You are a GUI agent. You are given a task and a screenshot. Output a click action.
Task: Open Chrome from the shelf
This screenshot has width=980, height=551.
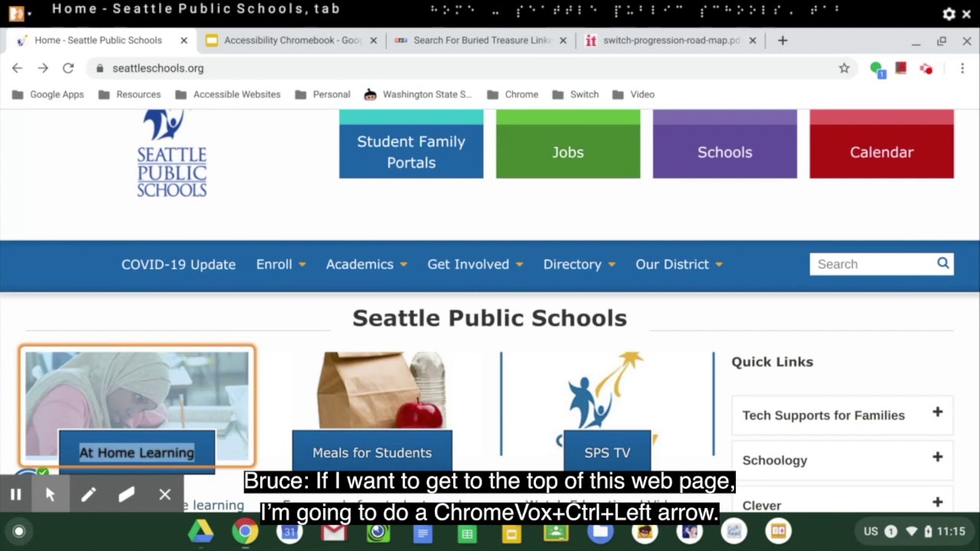pyautogui.click(x=245, y=531)
